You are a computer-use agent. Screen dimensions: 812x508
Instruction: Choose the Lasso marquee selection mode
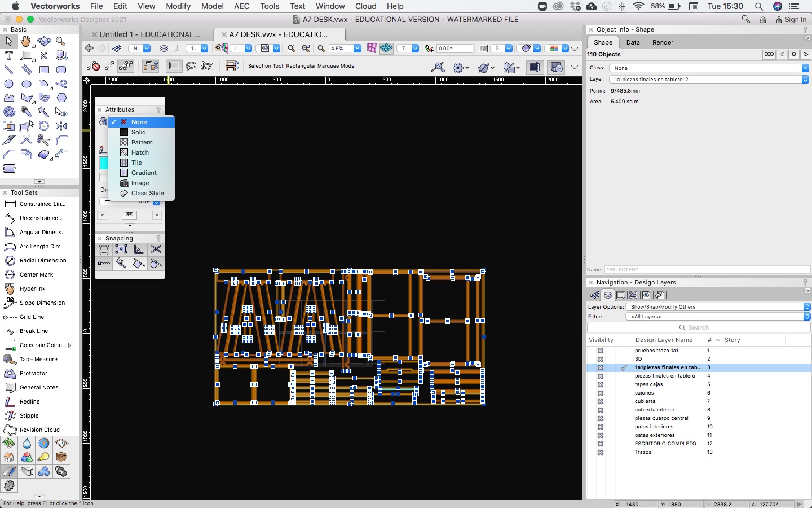tap(191, 66)
